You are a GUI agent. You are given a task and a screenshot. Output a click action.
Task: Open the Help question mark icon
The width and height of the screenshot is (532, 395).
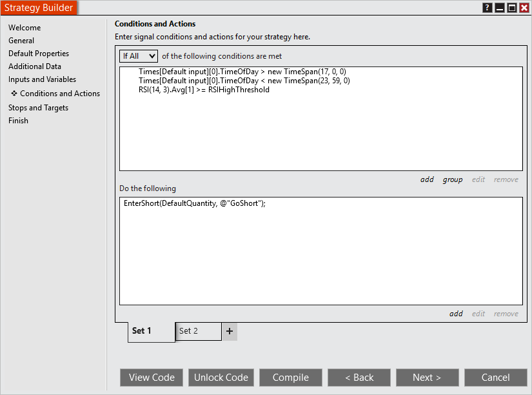point(487,8)
